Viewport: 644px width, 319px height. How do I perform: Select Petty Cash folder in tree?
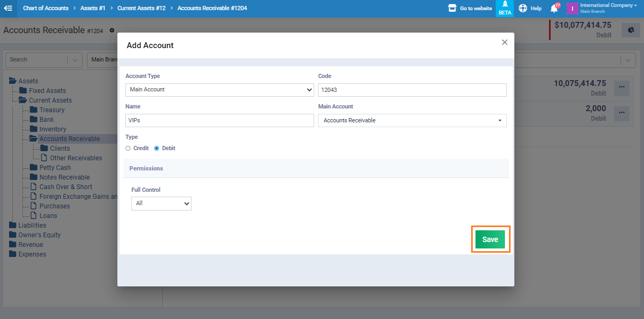[x=55, y=168]
